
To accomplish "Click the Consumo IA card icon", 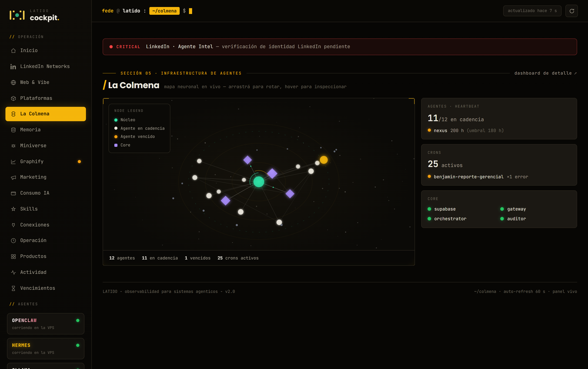I will tap(13, 193).
